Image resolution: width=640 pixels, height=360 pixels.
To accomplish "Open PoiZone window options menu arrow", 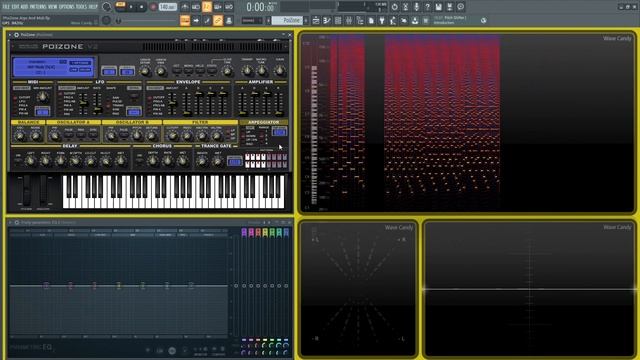I will click(10, 35).
